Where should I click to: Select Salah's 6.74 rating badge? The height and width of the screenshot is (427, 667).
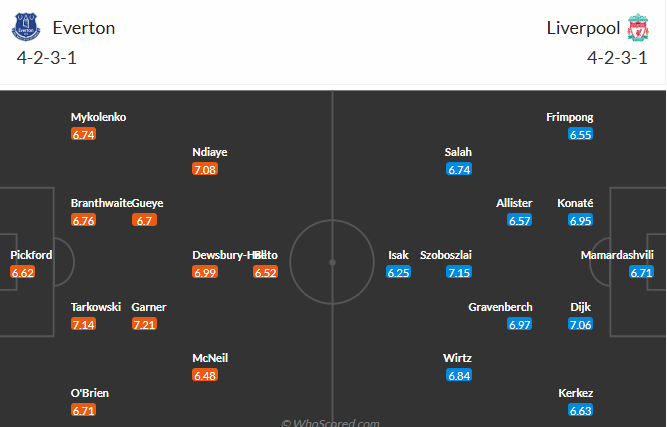point(459,169)
